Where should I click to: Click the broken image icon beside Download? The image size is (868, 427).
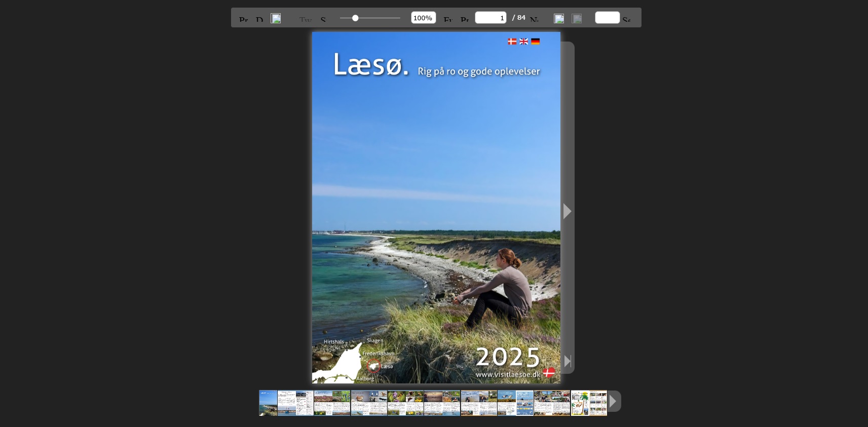(276, 18)
